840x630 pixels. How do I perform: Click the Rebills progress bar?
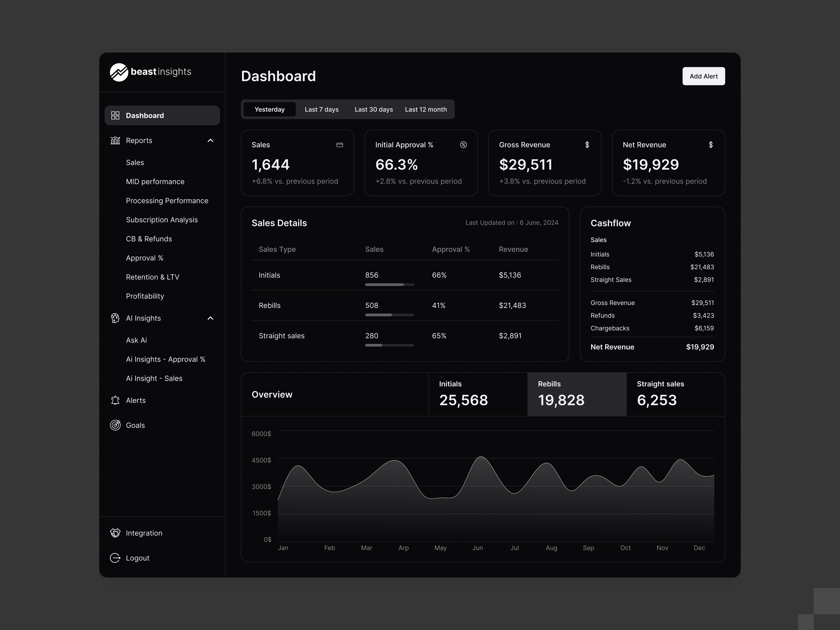coord(389,315)
